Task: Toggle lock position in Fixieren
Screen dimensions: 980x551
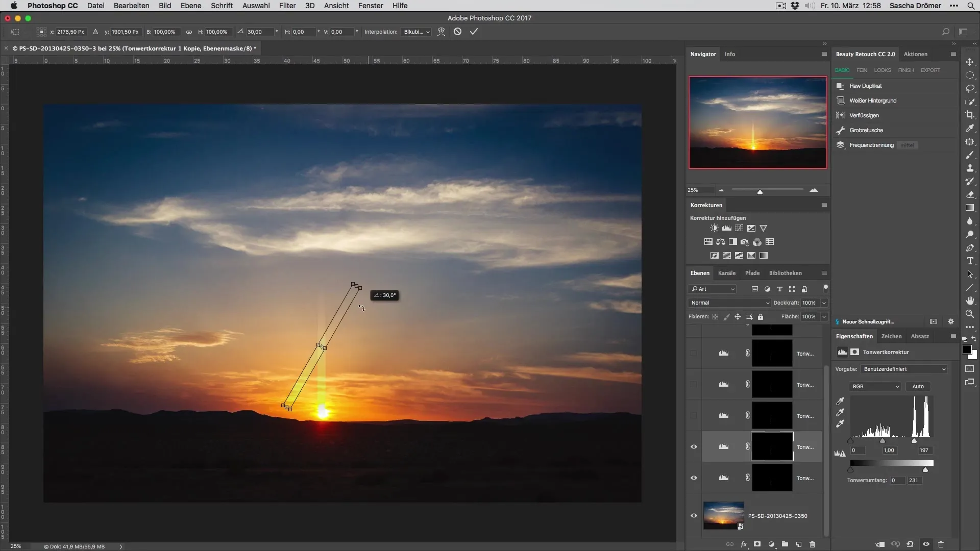Action: 738,317
